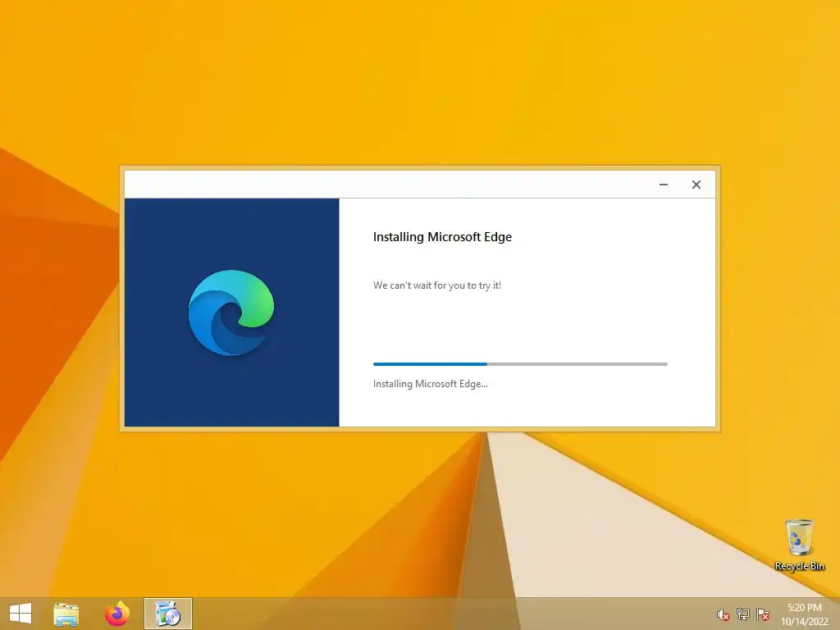Open the Windows Start button
Screen dimensions: 840x630
tap(21, 614)
